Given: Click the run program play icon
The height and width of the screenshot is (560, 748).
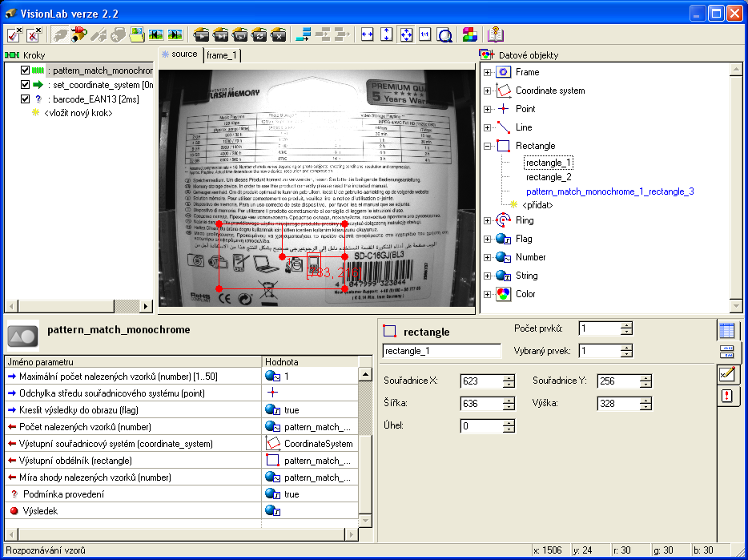Looking at the screenshot, I should click(201, 35).
